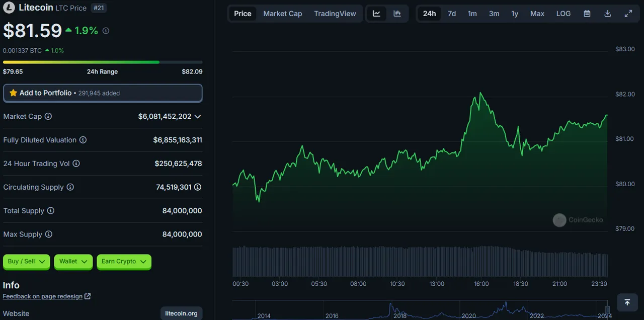This screenshot has width=644, height=320.
Task: Expand Market Cap details chevron
Action: tap(198, 116)
